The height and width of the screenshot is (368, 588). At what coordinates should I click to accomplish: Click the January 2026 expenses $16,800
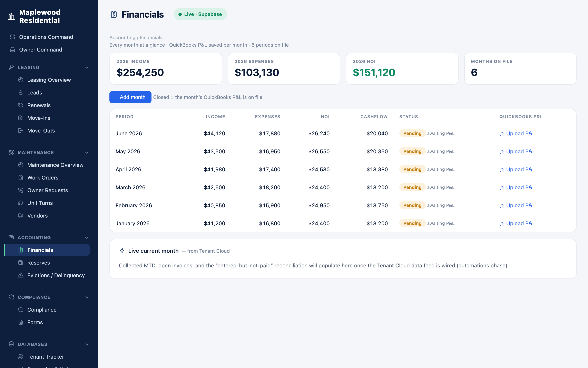pos(270,223)
